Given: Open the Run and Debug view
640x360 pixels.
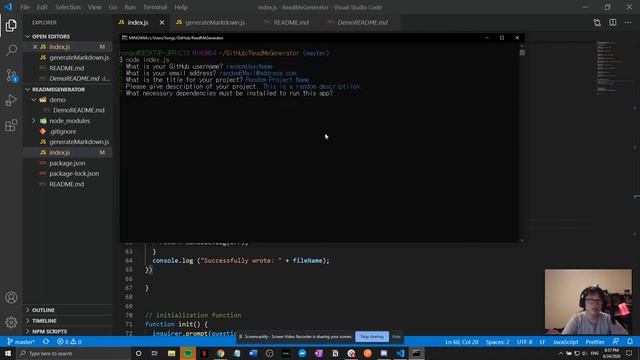Looking at the screenshot, I should pyautogui.click(x=11, y=100).
